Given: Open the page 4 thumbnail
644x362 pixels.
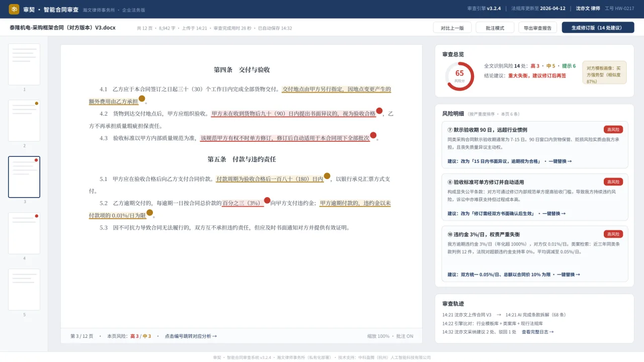Looking at the screenshot, I should 24,233.
